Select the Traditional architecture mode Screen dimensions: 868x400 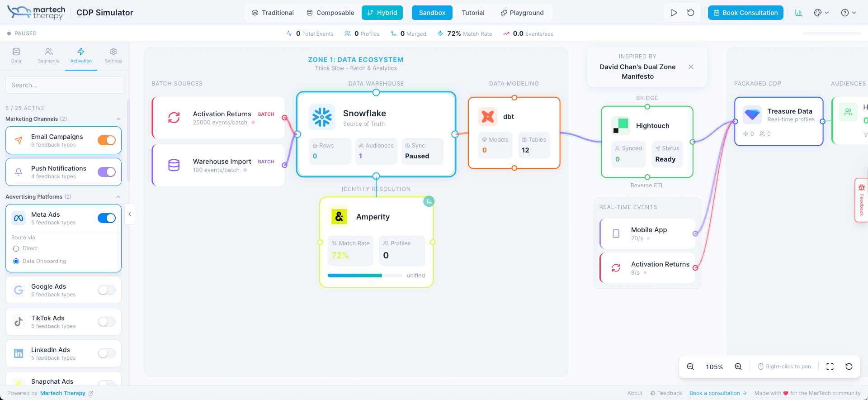coord(273,13)
